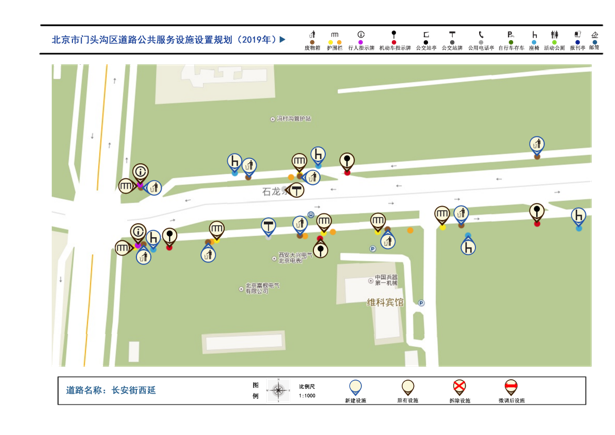The image size is (615, 435).
Task: Click the info kiosk legend icon
Action: 360,35
